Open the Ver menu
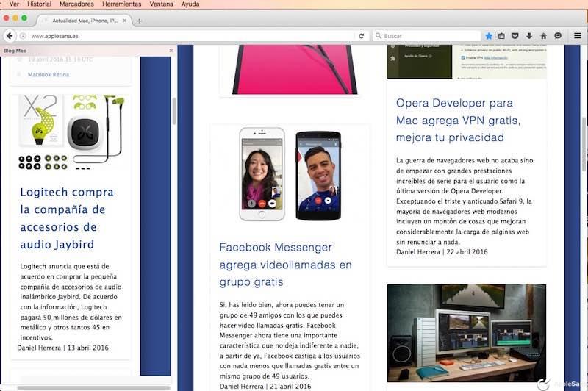This screenshot has height=391, width=588. pos(14,4)
